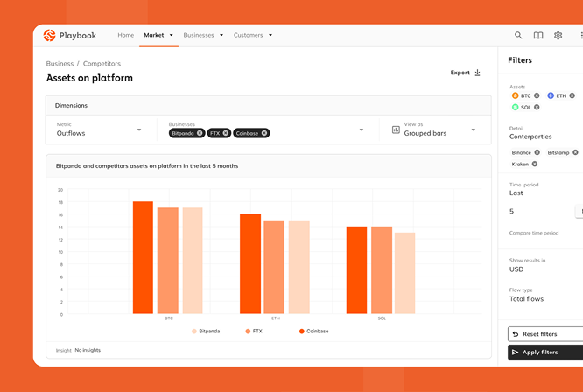Click the Apply filters send icon
The height and width of the screenshot is (392, 583).
coord(515,353)
